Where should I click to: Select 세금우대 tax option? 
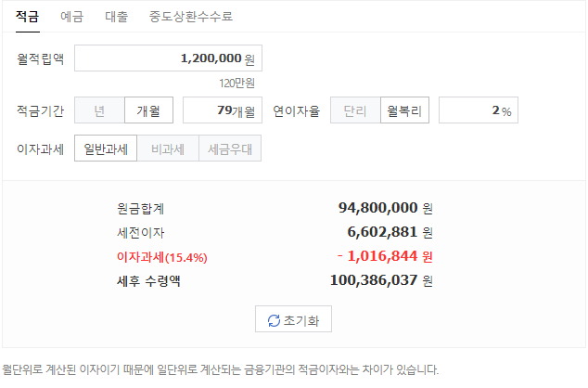point(230,149)
